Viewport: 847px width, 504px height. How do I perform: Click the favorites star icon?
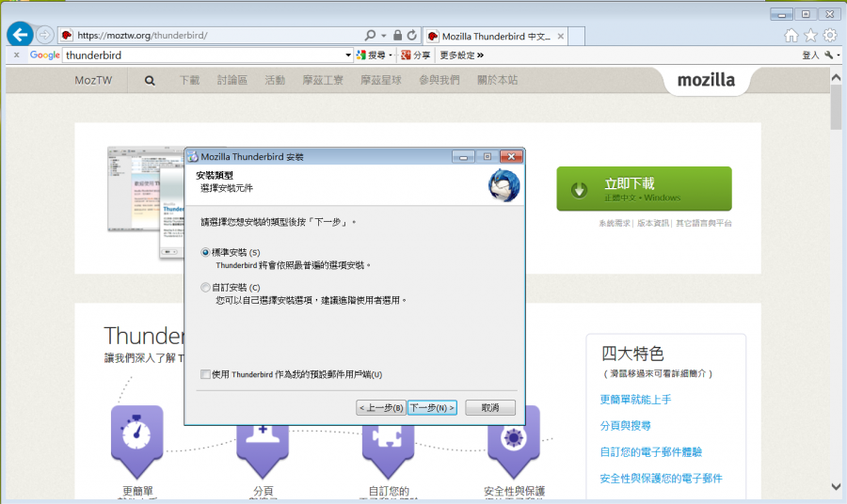(x=810, y=36)
